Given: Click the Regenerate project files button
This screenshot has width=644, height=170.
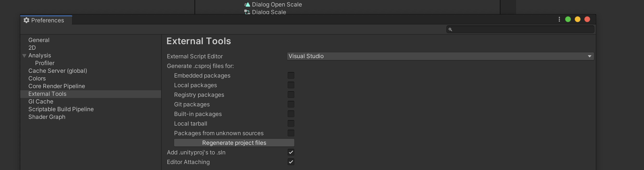Looking at the screenshot, I should pos(234,143).
